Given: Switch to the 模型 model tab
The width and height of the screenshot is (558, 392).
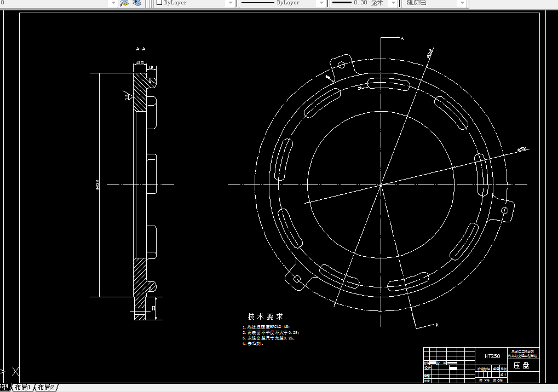Looking at the screenshot, I should click(4, 387).
